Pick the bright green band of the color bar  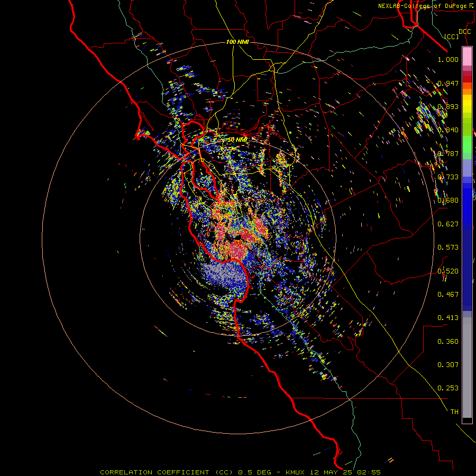(x=467, y=144)
